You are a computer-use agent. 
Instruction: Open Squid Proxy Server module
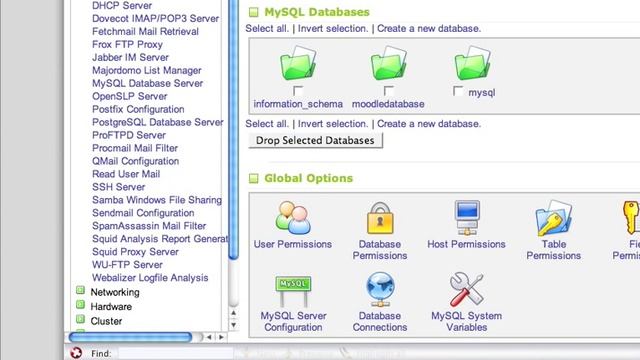pyautogui.click(x=135, y=252)
